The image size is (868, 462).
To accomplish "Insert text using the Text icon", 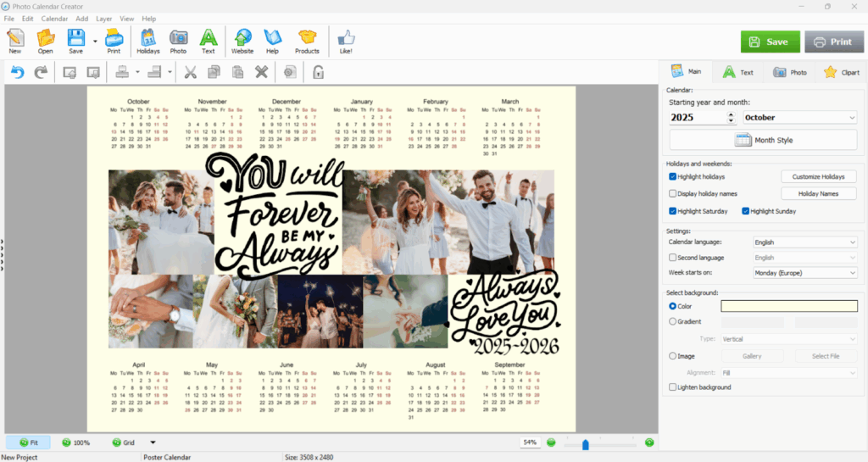I will [208, 40].
